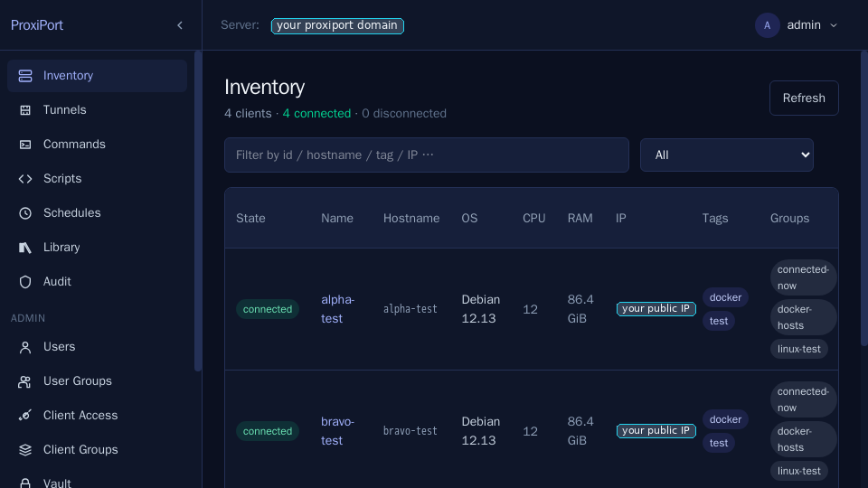Click the Client Access plug icon

(25, 416)
